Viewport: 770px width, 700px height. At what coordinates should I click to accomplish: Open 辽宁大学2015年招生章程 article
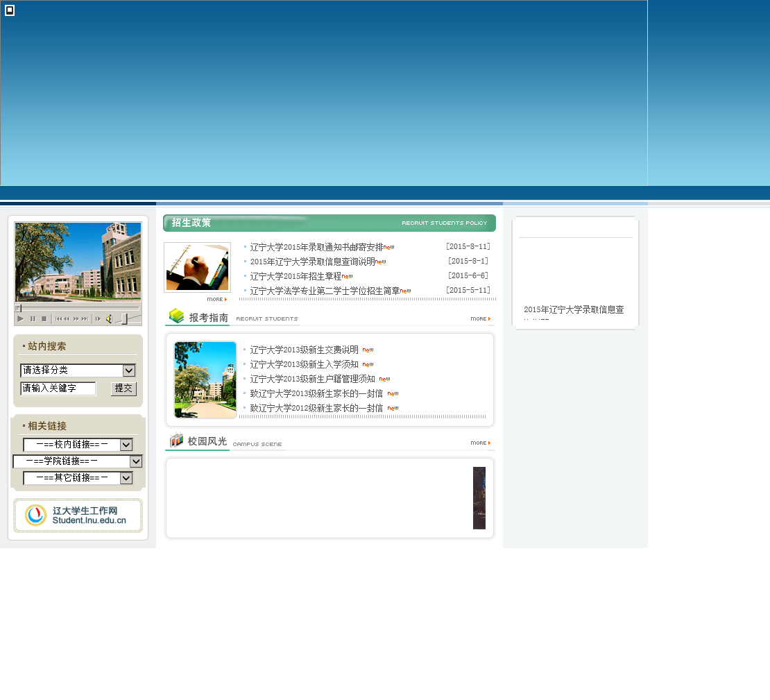click(296, 277)
